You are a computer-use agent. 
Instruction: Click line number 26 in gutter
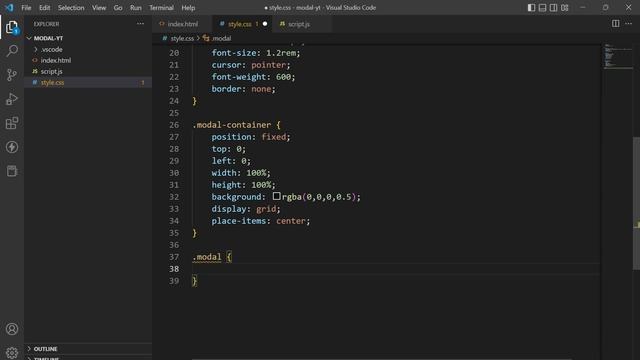[x=174, y=125]
